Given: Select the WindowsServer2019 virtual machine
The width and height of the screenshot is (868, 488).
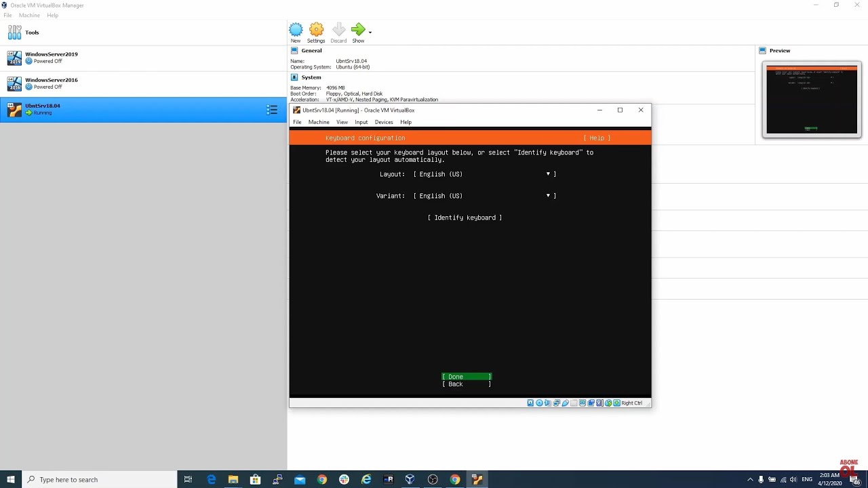Looking at the screenshot, I should 143,58.
